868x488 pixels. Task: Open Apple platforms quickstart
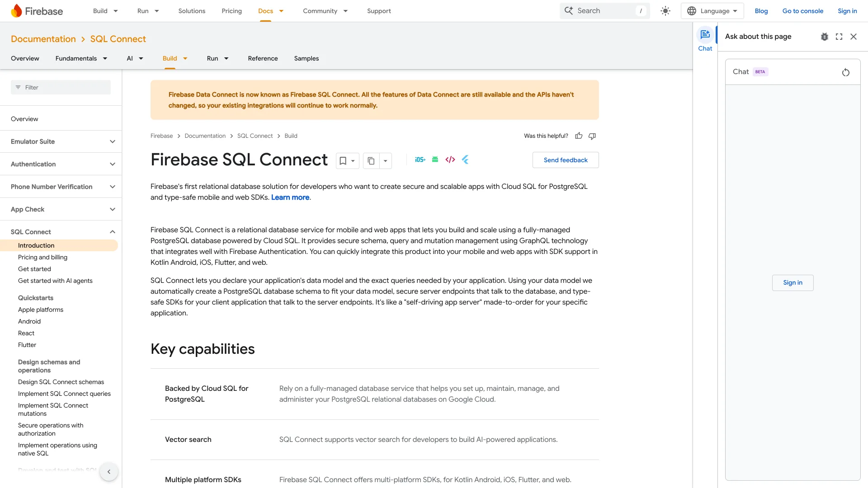[41, 310]
